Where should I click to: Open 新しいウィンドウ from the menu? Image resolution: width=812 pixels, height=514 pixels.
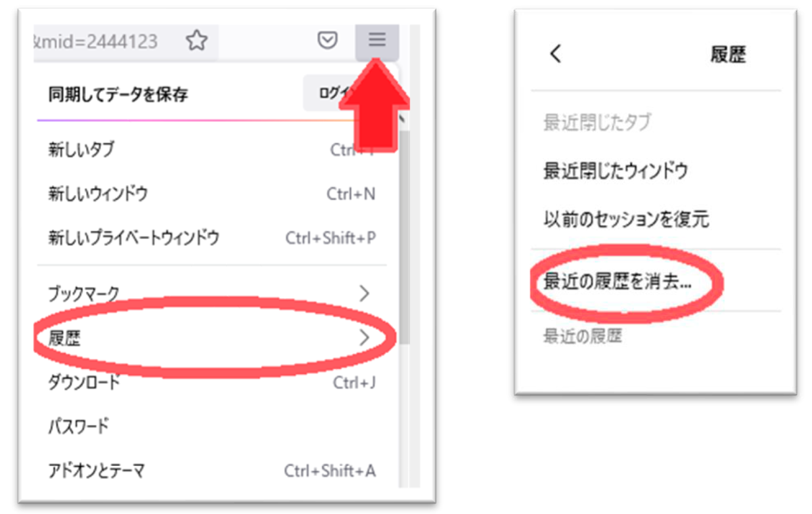[x=211, y=194]
